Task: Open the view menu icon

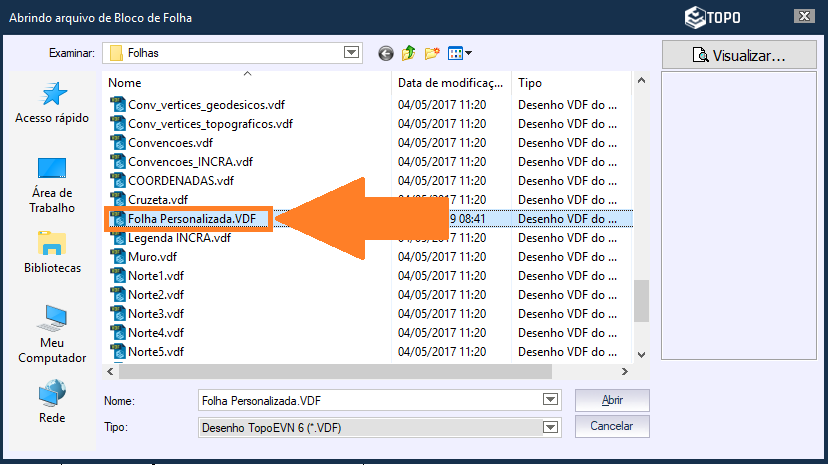Action: (460, 53)
